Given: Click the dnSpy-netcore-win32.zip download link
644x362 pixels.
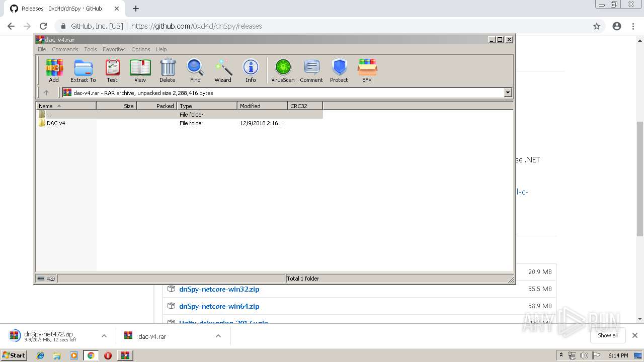Looking at the screenshot, I should [219, 289].
